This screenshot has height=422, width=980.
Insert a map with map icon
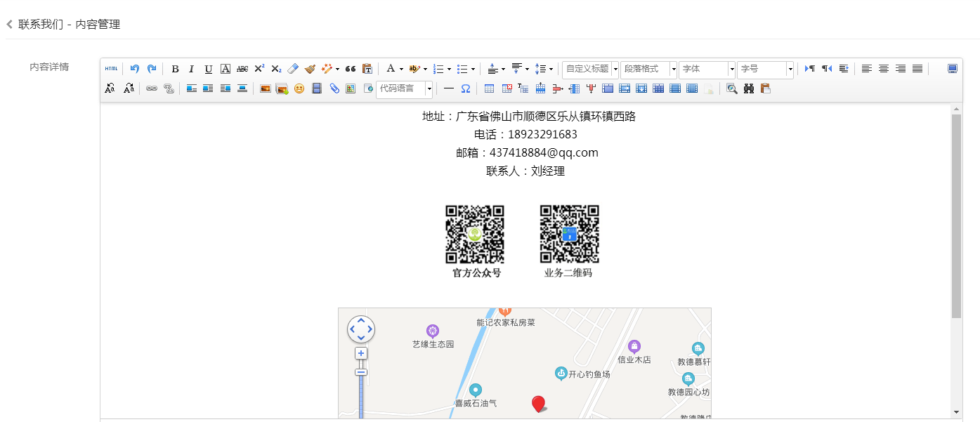click(x=350, y=88)
